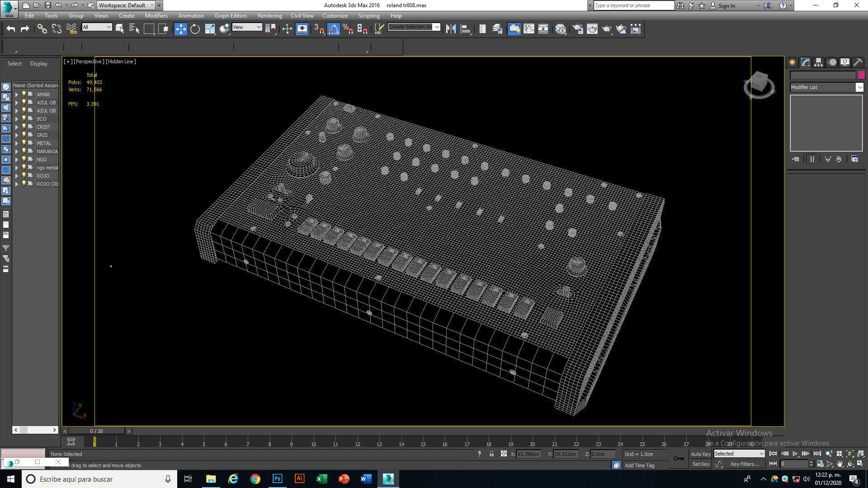Click the Scene Explorer horizontal scrollbar
This screenshot has height=488, width=868.
(35, 430)
